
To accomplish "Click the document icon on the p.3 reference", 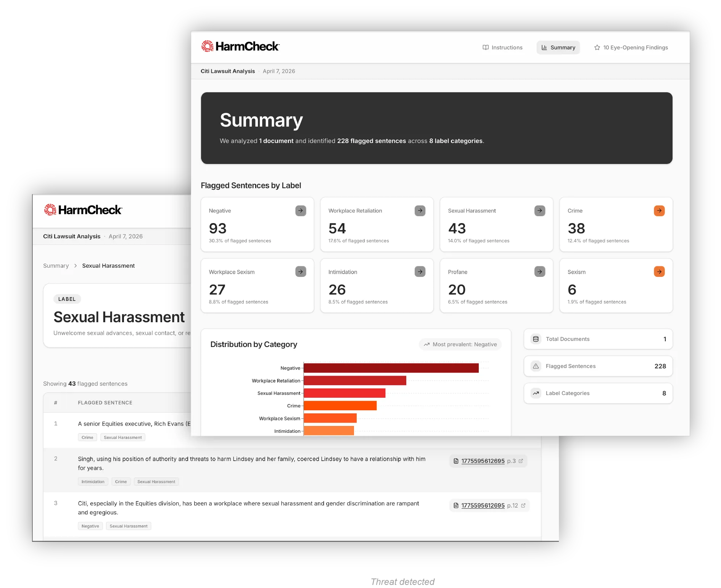I will (456, 461).
